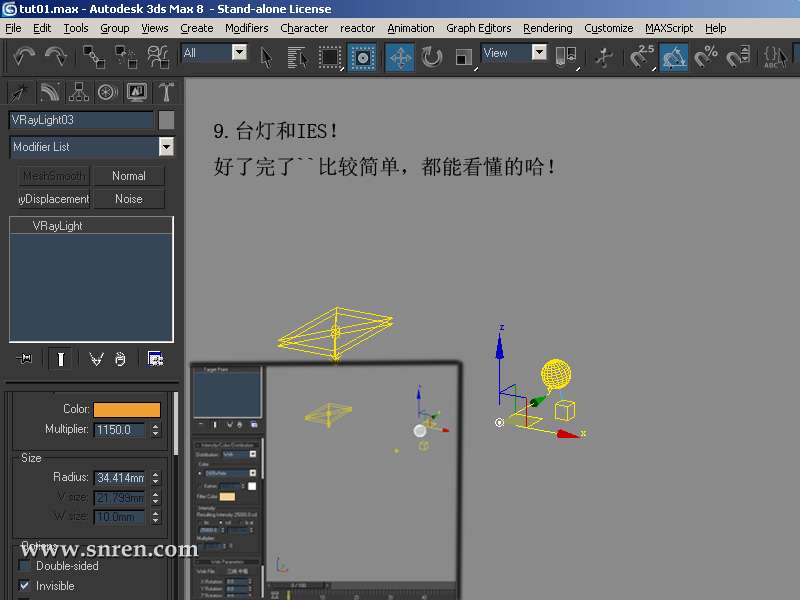The height and width of the screenshot is (600, 800).
Task: Activate the Bind to Space Warp tool
Action: 158,57
